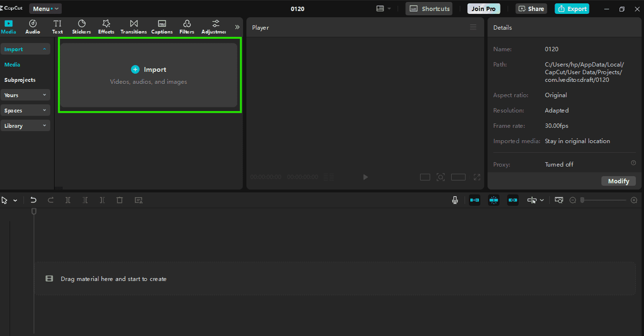Image resolution: width=644 pixels, height=336 pixels.
Task: Open the Filters panel
Action: click(x=187, y=27)
